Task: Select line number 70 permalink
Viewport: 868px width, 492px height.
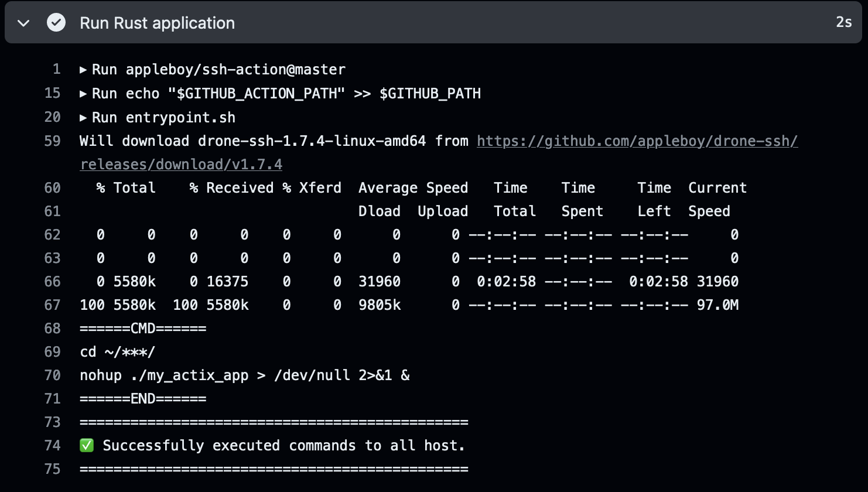Action: coord(53,375)
